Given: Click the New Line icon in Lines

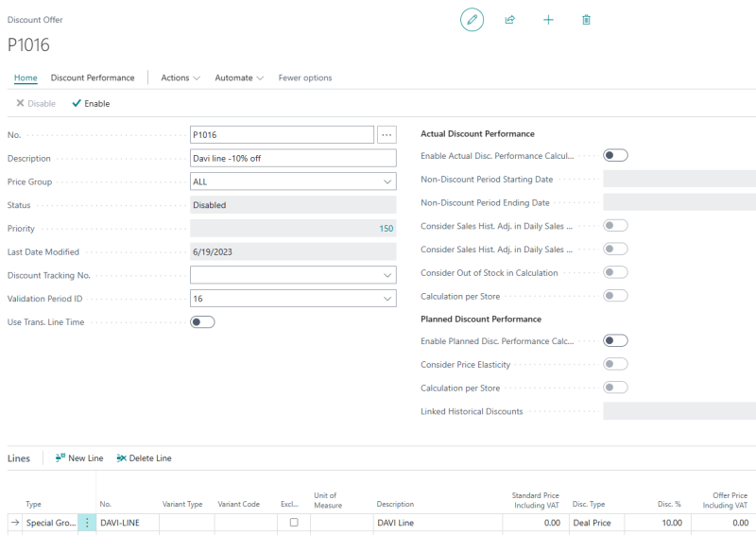Looking at the screenshot, I should click(60, 457).
